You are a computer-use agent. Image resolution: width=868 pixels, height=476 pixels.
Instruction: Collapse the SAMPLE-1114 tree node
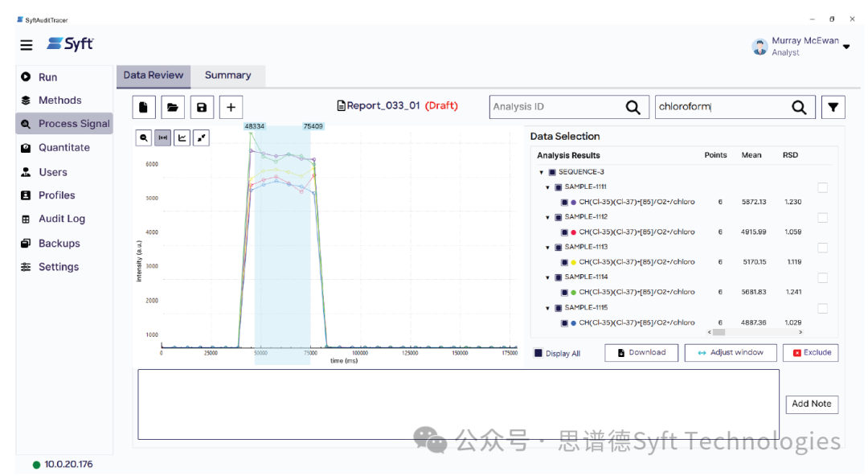pos(547,277)
